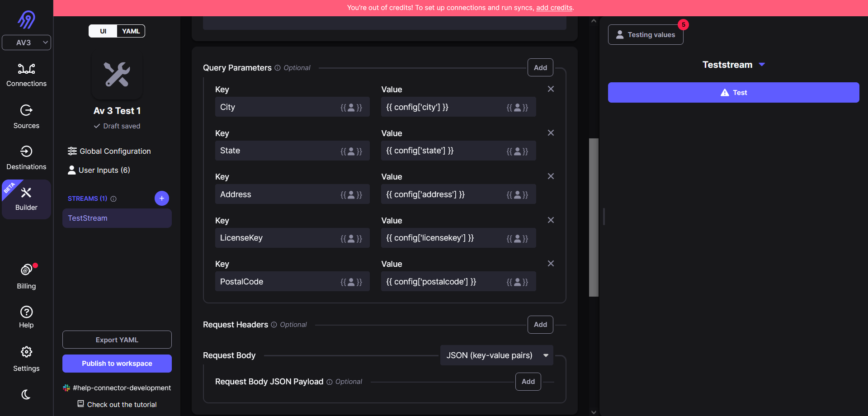Follow the add credits link
Image resolution: width=868 pixels, height=416 pixels.
coord(554,8)
